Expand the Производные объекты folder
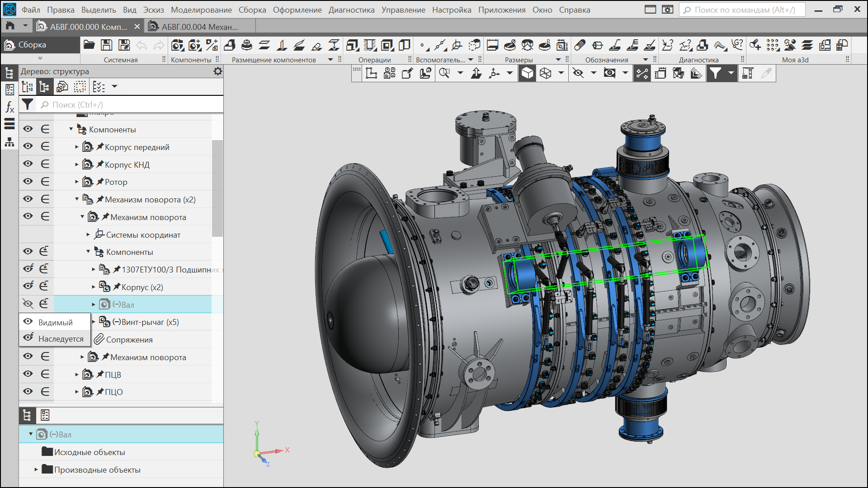 (36, 469)
